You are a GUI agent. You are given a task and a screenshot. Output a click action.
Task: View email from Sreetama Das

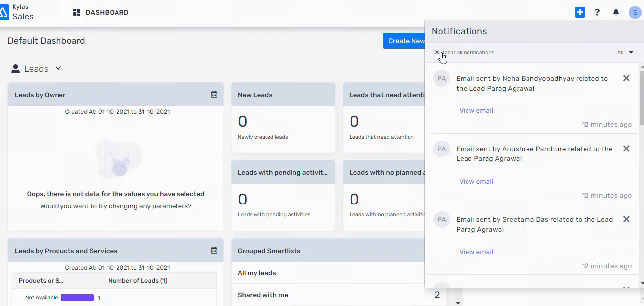click(476, 252)
